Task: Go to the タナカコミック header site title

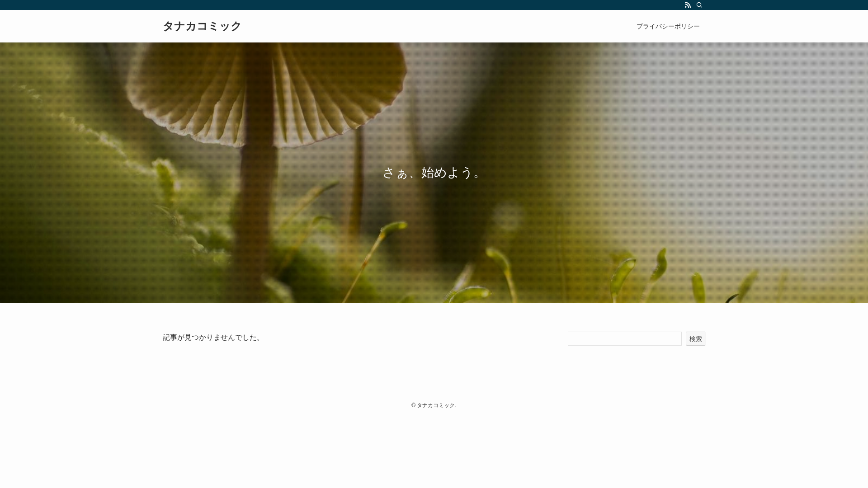Action: (x=202, y=26)
